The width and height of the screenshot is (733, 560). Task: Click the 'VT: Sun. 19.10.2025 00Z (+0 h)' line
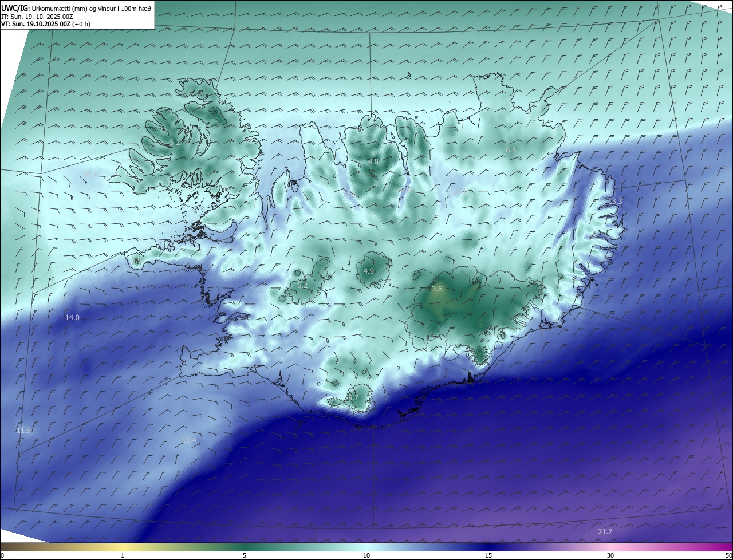click(45, 24)
